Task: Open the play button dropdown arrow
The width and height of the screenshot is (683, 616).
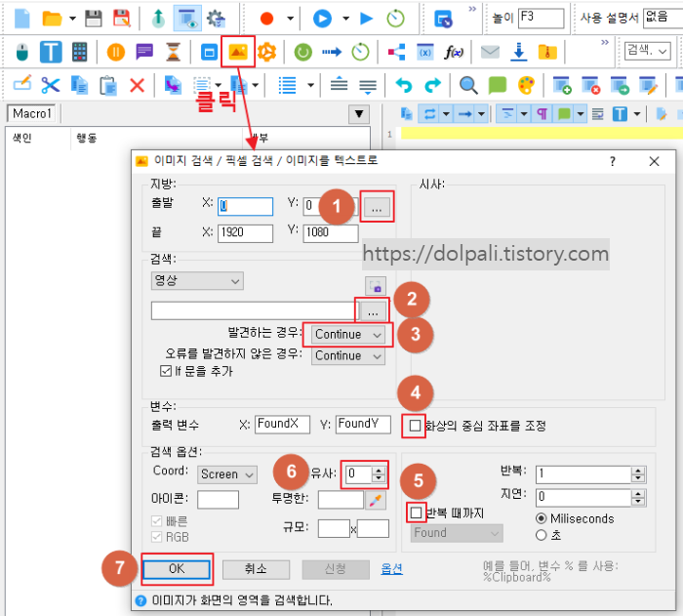Action: pyautogui.click(x=345, y=19)
